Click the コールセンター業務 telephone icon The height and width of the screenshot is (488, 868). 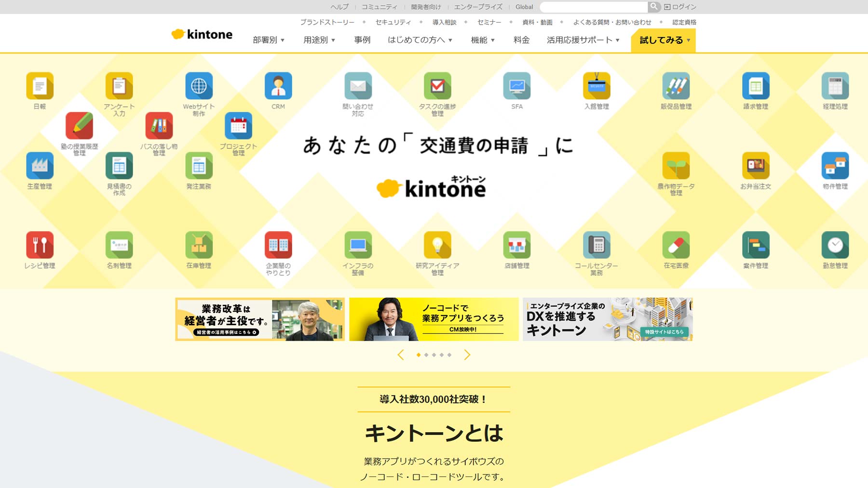597,245
